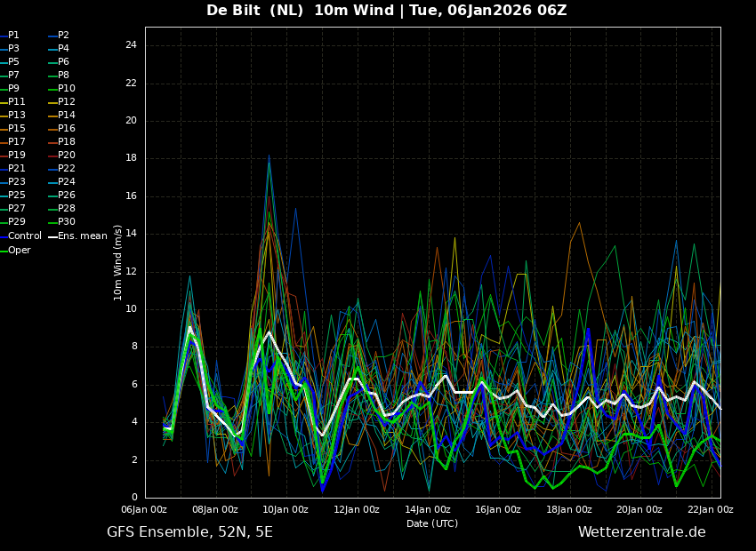Click the chart title De Bilt (NL)
The width and height of the screenshot is (756, 551).
tap(255, 10)
